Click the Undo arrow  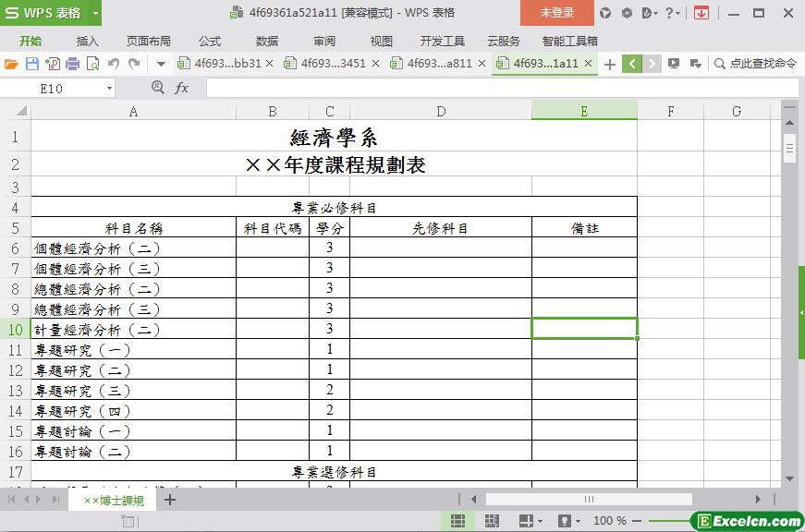114,64
